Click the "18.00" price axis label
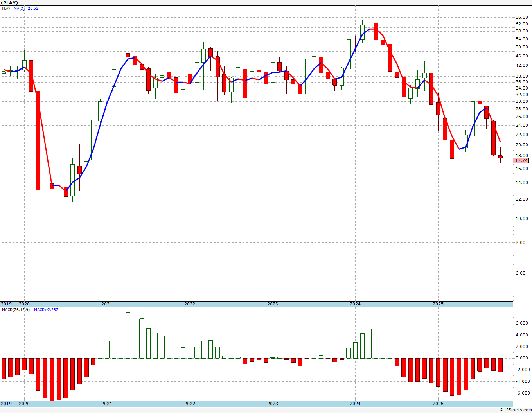Image resolution: width=532 pixels, height=413 pixels. coord(522,156)
